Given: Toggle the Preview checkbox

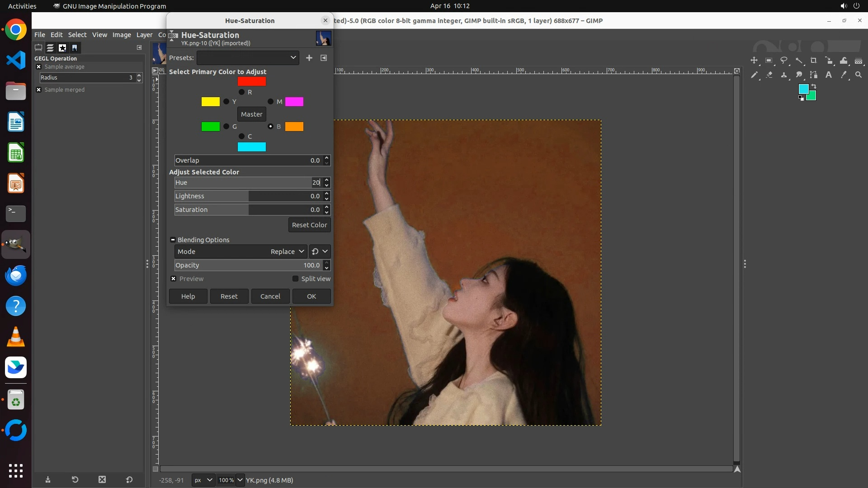Looking at the screenshot, I should 174,279.
